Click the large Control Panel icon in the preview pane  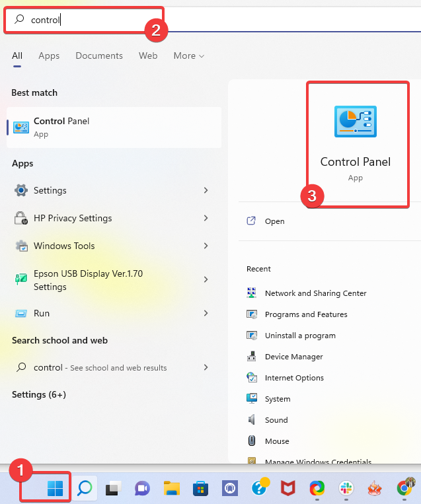356,122
